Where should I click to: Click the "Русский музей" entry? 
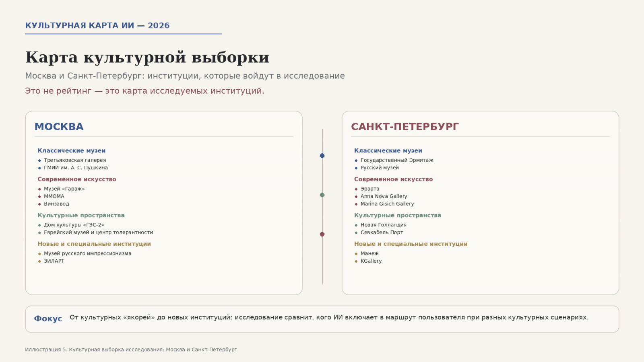380,168
